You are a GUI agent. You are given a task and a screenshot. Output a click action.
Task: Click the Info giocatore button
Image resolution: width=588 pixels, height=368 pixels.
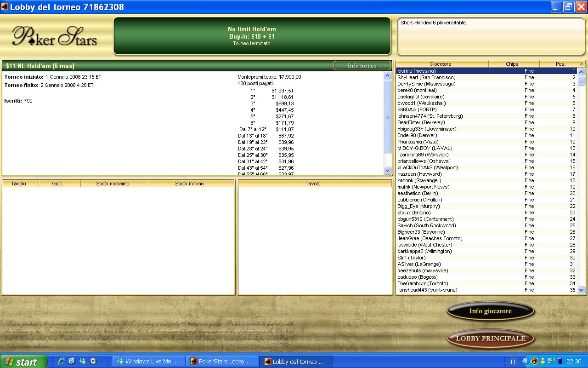(x=490, y=311)
